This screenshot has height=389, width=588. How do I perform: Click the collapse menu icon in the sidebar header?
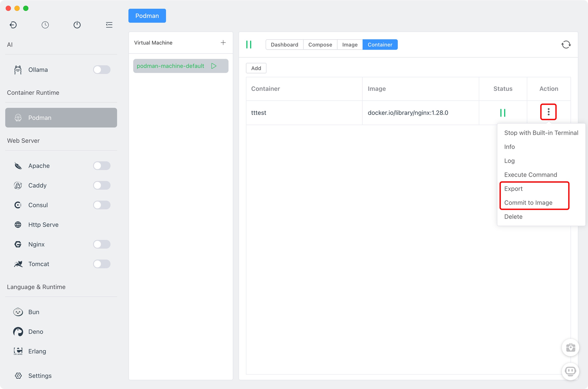coord(109,25)
